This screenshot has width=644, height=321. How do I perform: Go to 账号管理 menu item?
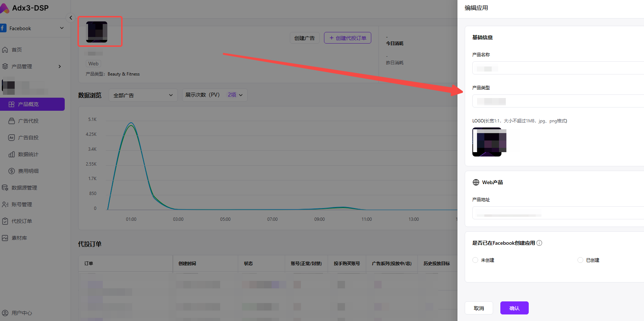coord(22,204)
